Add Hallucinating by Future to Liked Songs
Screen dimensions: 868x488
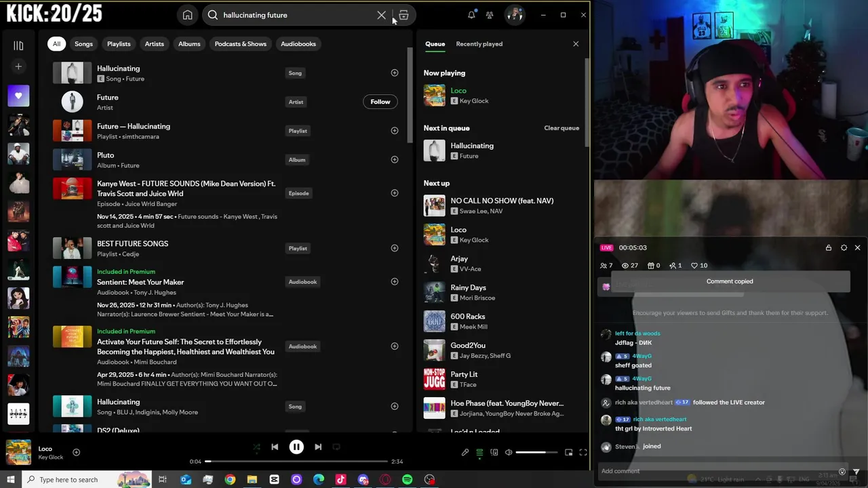click(x=395, y=73)
